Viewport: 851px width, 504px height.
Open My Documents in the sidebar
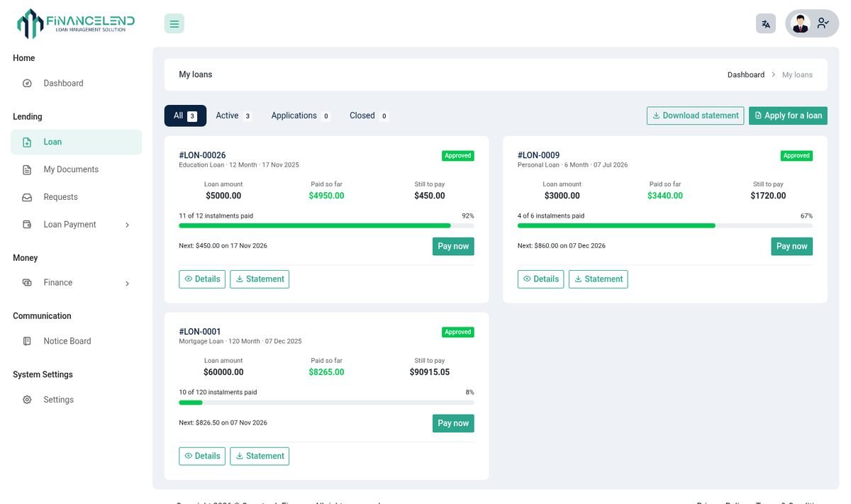click(76, 169)
